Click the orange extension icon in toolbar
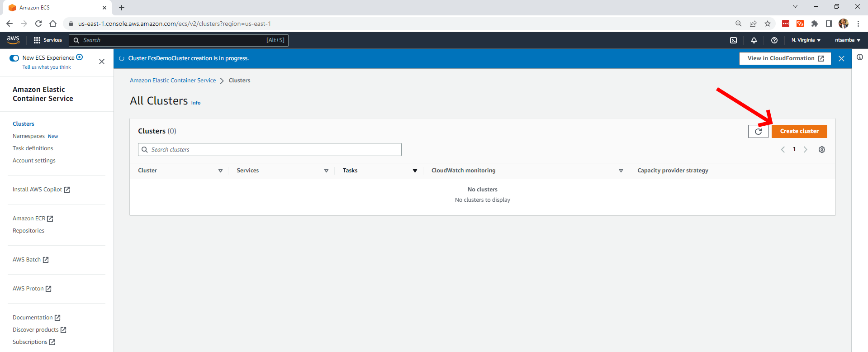The height and width of the screenshot is (352, 868). pos(800,24)
